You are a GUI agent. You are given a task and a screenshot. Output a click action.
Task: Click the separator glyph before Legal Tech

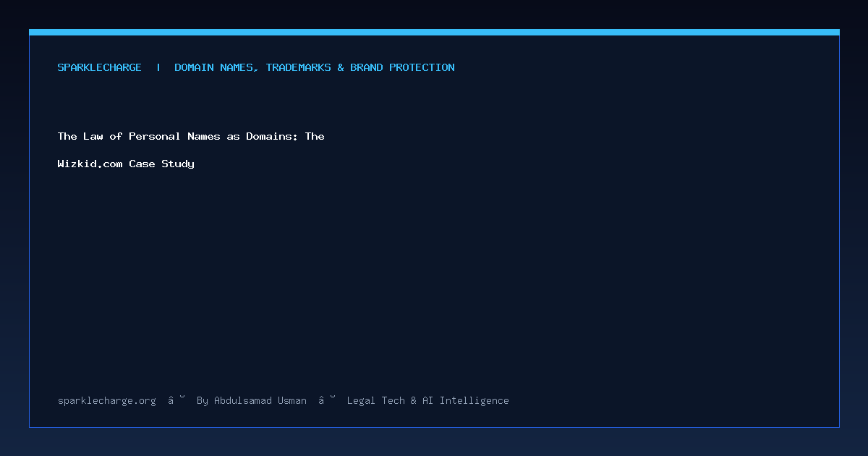pos(327,400)
